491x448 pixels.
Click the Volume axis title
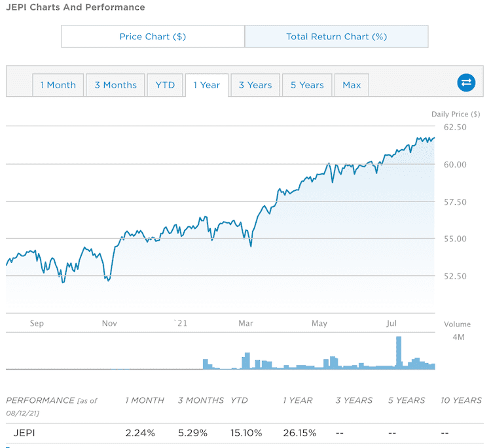457,324
